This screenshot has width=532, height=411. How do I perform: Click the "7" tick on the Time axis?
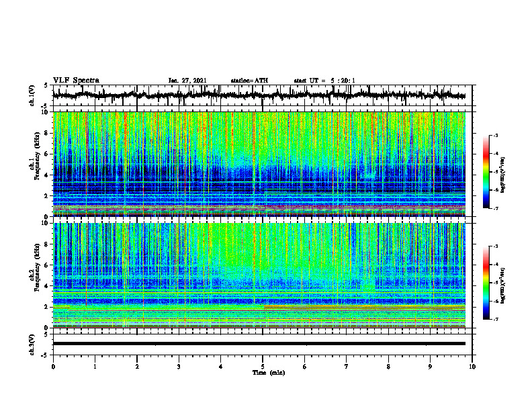coord(347,367)
